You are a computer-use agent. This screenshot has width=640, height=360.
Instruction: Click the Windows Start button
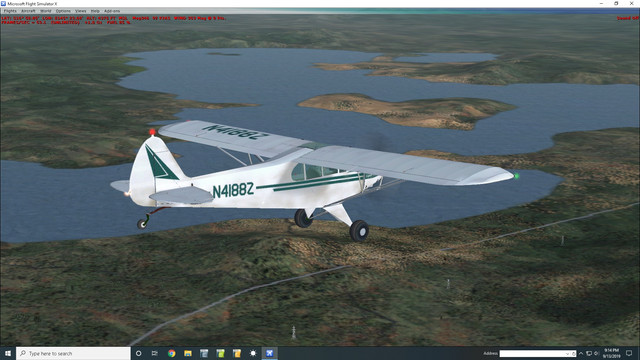[8, 353]
